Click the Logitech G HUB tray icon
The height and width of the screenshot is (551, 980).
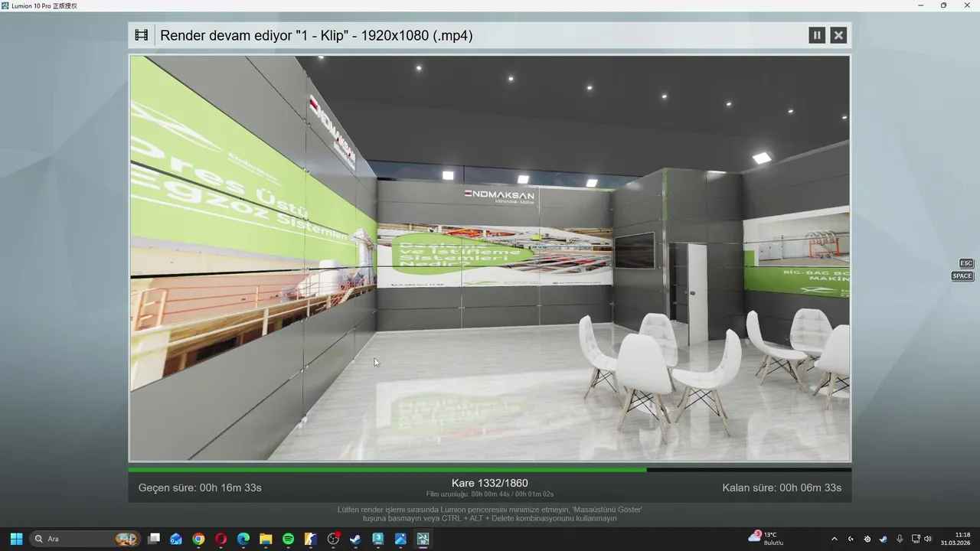click(851, 539)
